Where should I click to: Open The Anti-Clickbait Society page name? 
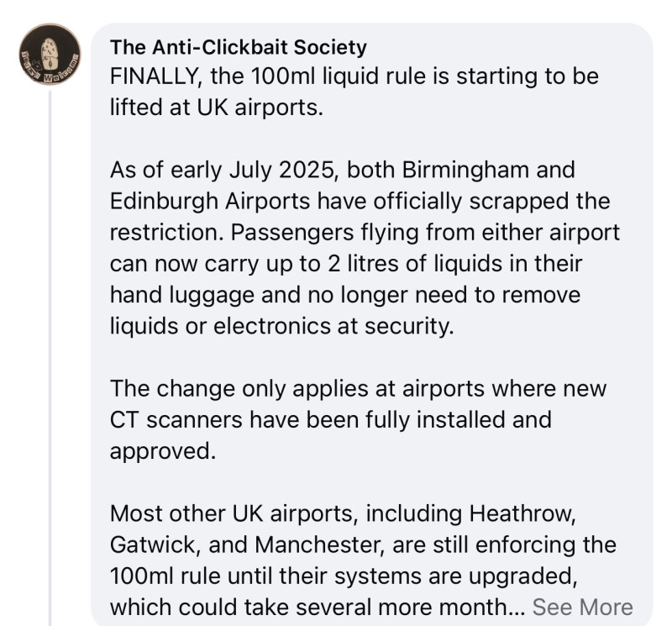[239, 47]
